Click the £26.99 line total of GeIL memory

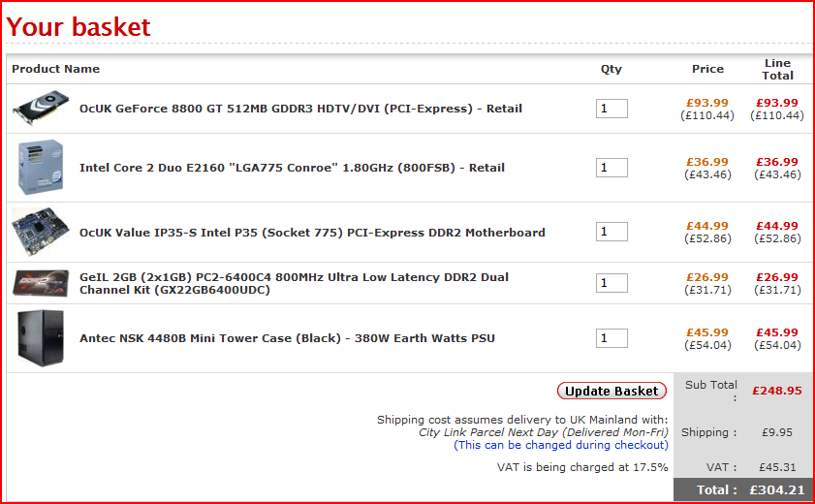click(777, 277)
